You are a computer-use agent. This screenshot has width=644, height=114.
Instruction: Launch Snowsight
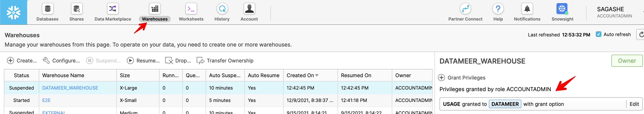click(562, 12)
